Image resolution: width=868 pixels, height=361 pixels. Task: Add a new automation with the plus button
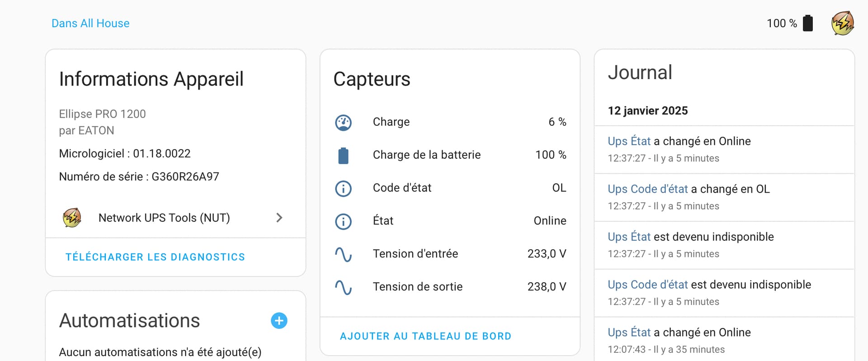(x=279, y=321)
